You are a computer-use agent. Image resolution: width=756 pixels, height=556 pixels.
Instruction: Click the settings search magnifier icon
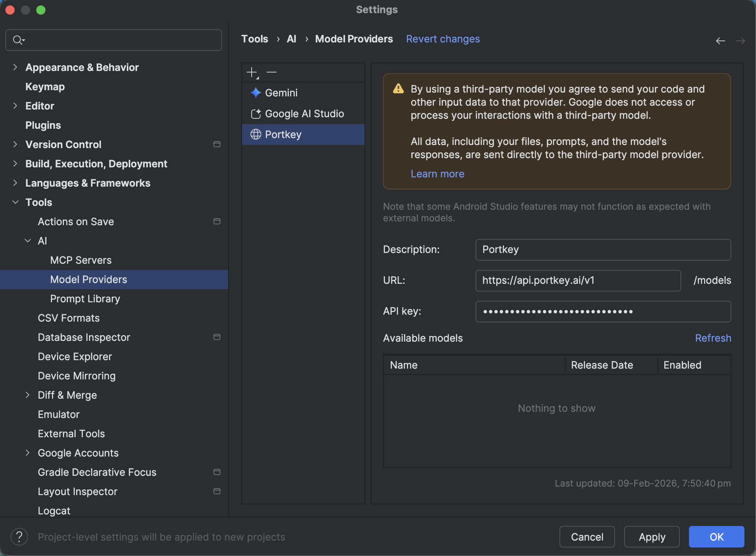pyautogui.click(x=18, y=40)
